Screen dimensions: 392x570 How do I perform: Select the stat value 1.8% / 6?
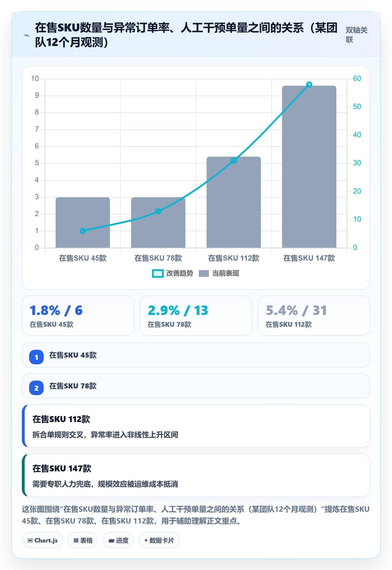(56, 311)
